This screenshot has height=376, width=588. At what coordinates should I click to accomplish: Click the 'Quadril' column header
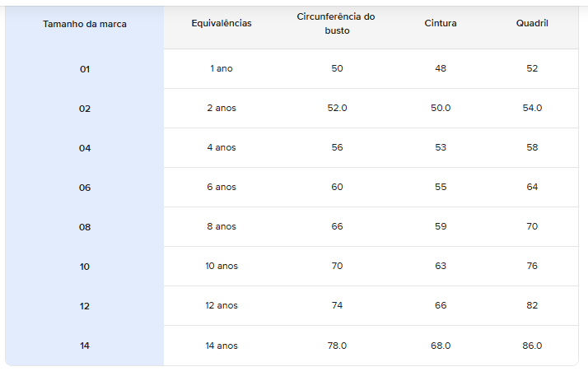[x=532, y=23]
